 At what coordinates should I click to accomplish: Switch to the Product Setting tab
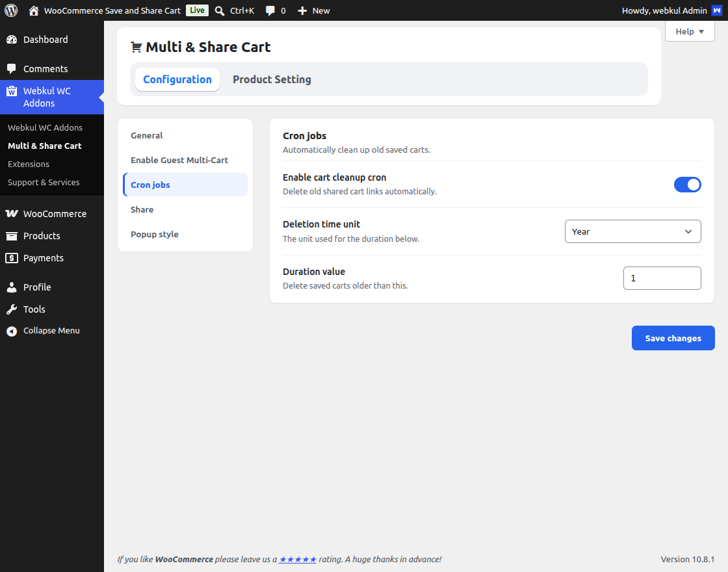pos(272,79)
